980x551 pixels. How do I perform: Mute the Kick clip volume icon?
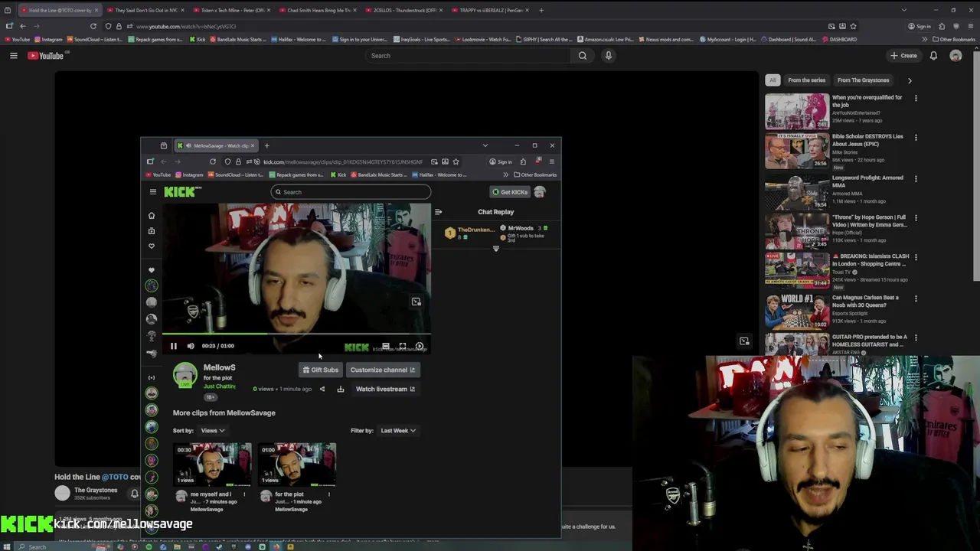pos(191,346)
